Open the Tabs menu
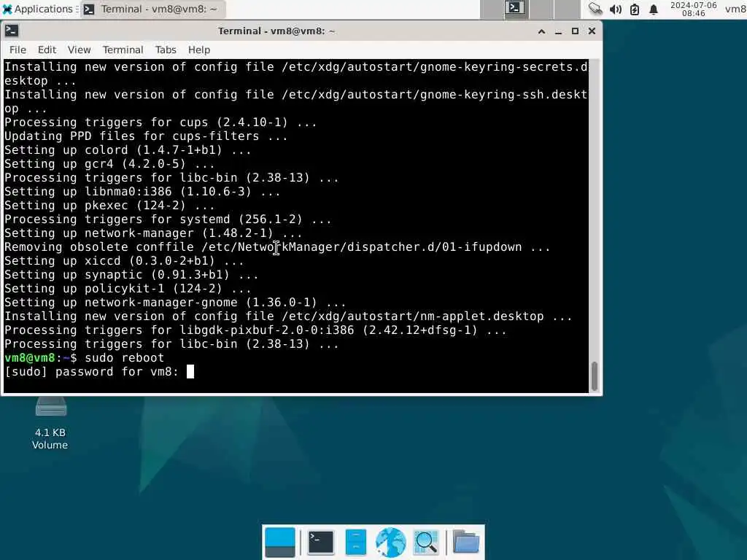The width and height of the screenshot is (747, 560). 166,50
